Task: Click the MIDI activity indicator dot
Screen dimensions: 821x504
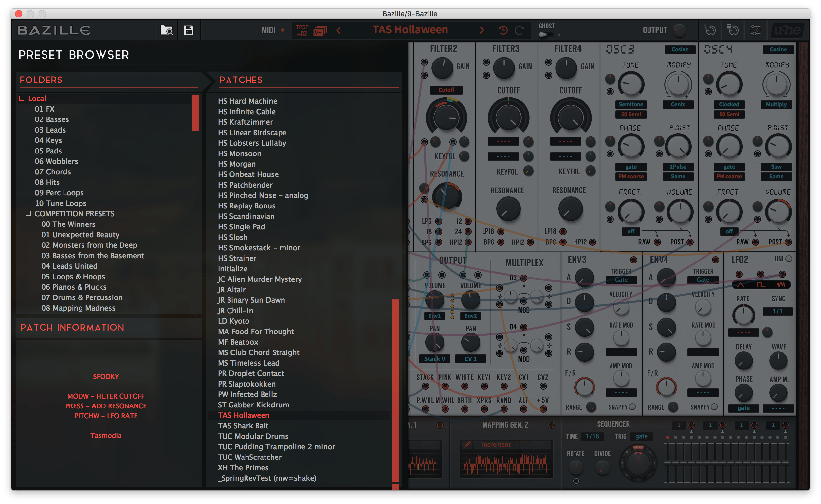Action: pos(283,30)
